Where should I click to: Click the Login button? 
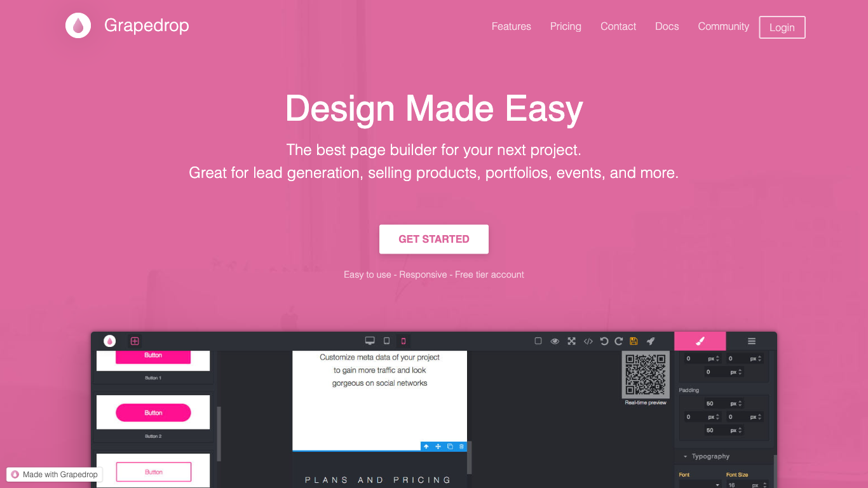pyautogui.click(x=782, y=27)
